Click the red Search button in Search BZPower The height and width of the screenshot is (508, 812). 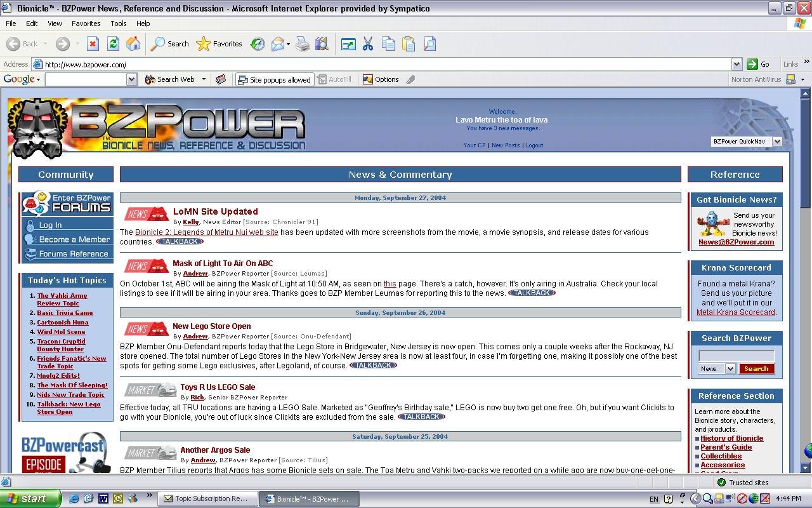tap(756, 368)
